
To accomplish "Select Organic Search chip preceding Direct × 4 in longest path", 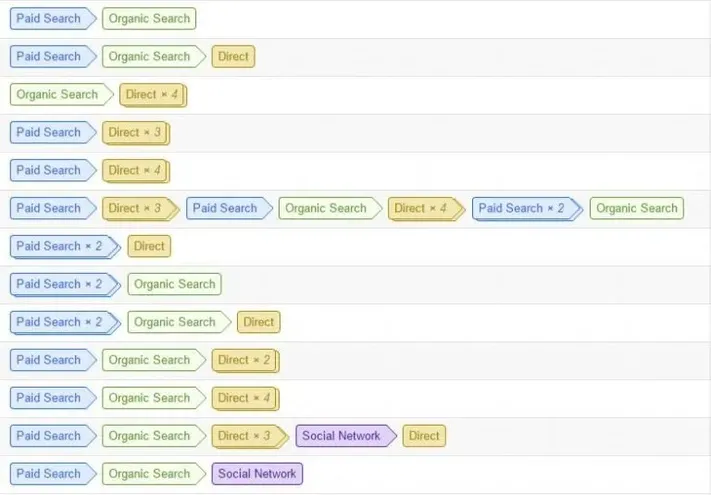I will 331,208.
